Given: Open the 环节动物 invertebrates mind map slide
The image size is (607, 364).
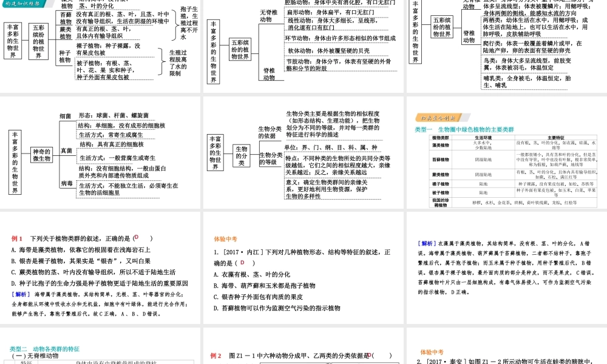Looking at the screenshot, I should (303, 46).
